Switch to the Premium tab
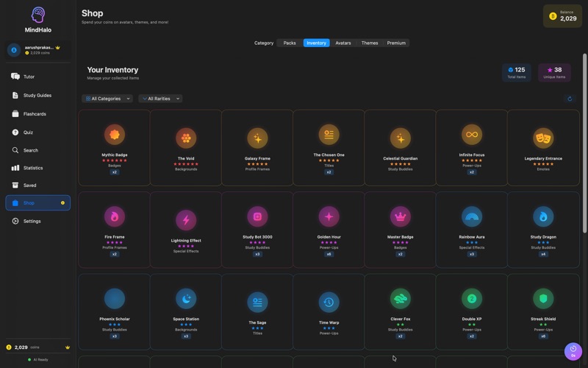Screen dimensions: 588x368 (x=396, y=43)
